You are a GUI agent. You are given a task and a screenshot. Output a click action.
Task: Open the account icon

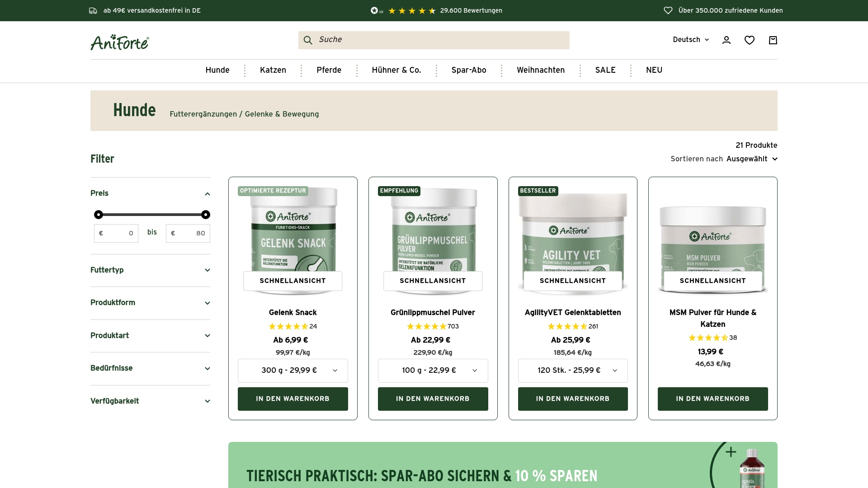[x=726, y=40]
